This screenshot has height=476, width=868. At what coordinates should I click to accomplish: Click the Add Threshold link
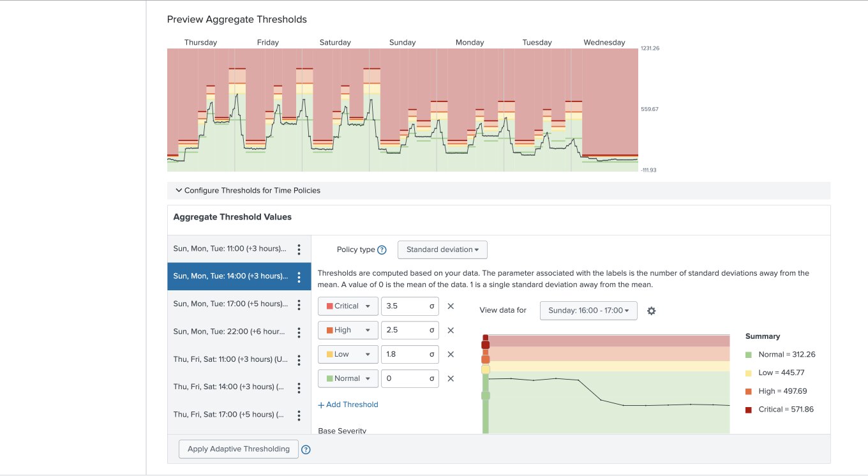(348, 405)
